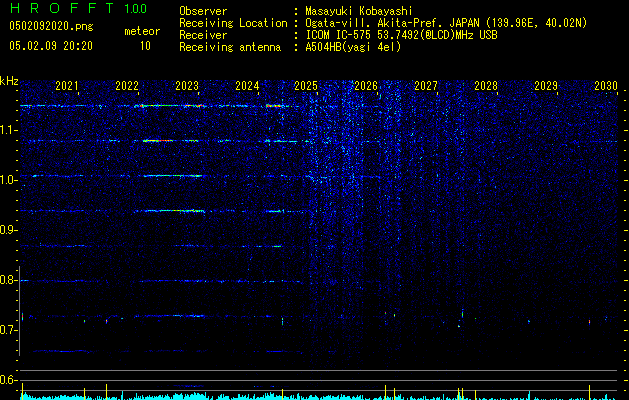Click the 0.6 kHz frequency label
629x400 pixels.
(x=8, y=380)
